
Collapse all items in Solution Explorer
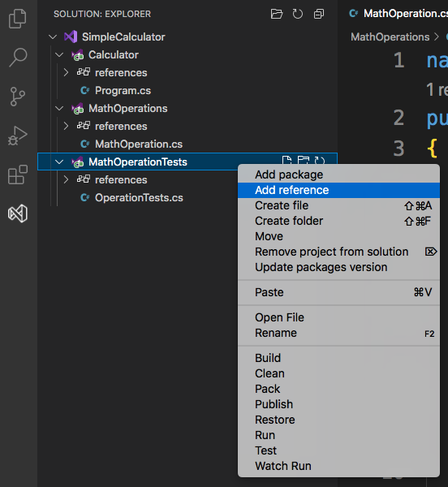tap(319, 14)
